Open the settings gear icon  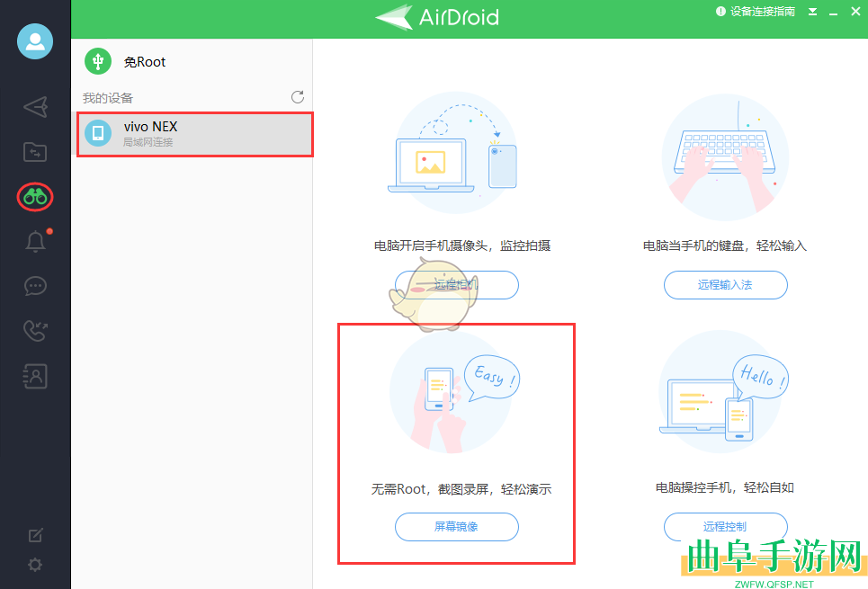[35, 565]
